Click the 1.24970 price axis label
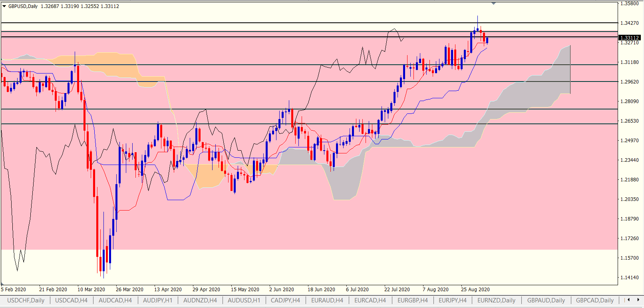 tap(629, 141)
